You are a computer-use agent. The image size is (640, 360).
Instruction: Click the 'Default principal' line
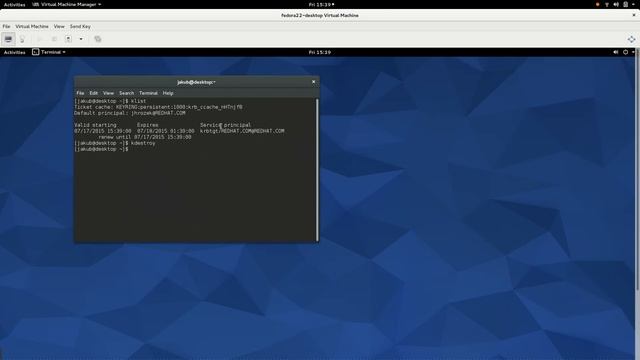click(130, 113)
